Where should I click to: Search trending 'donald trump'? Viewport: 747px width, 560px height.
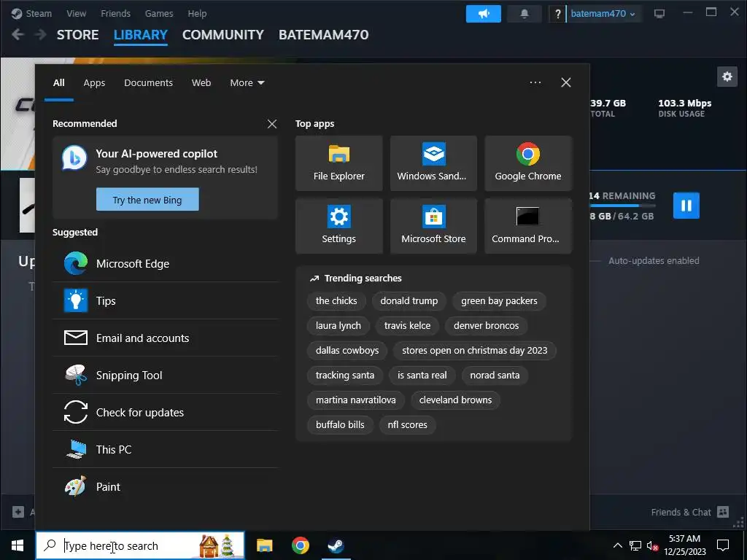click(409, 301)
